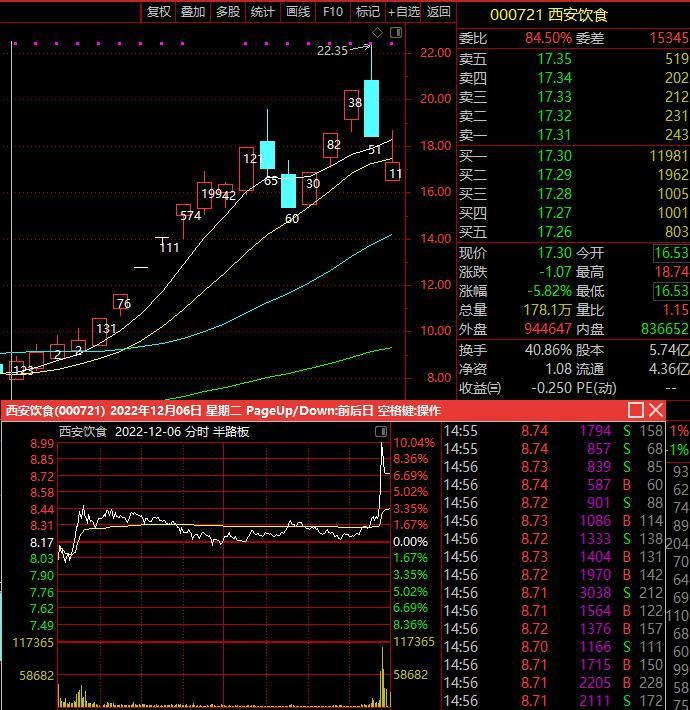Click the 8.99 top price axis label
The width and height of the screenshot is (690, 710).
42,443
